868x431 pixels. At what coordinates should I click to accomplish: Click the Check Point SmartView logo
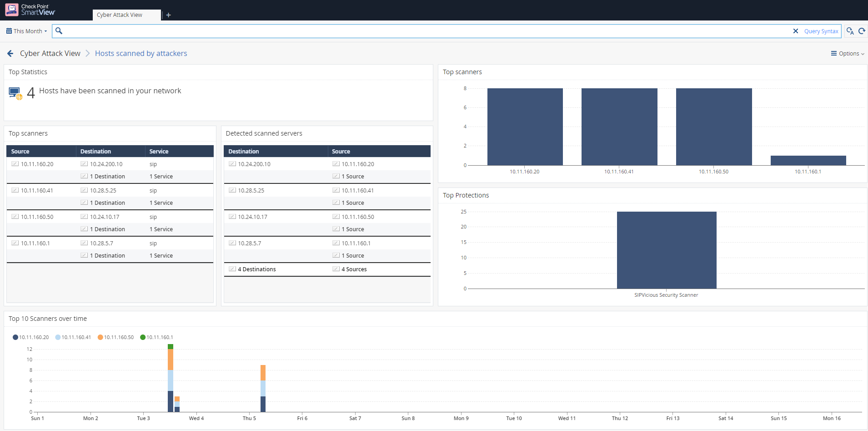tap(30, 10)
